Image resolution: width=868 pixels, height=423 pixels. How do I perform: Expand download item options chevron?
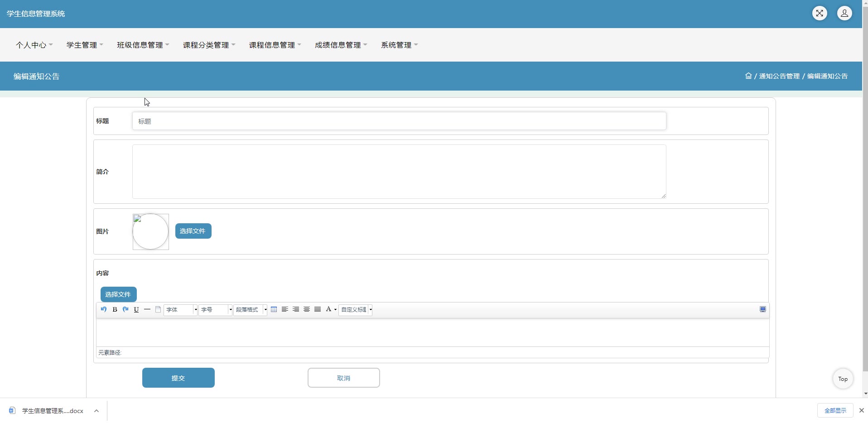96,411
